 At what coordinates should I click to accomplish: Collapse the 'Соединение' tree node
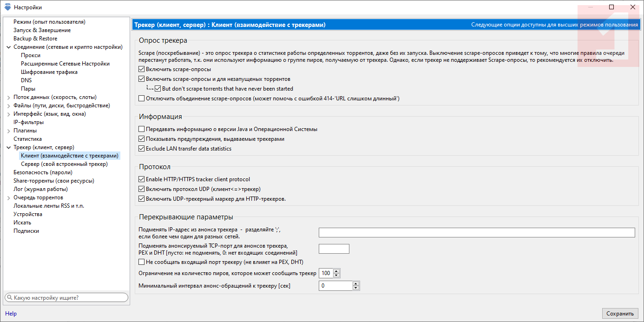coord(9,47)
